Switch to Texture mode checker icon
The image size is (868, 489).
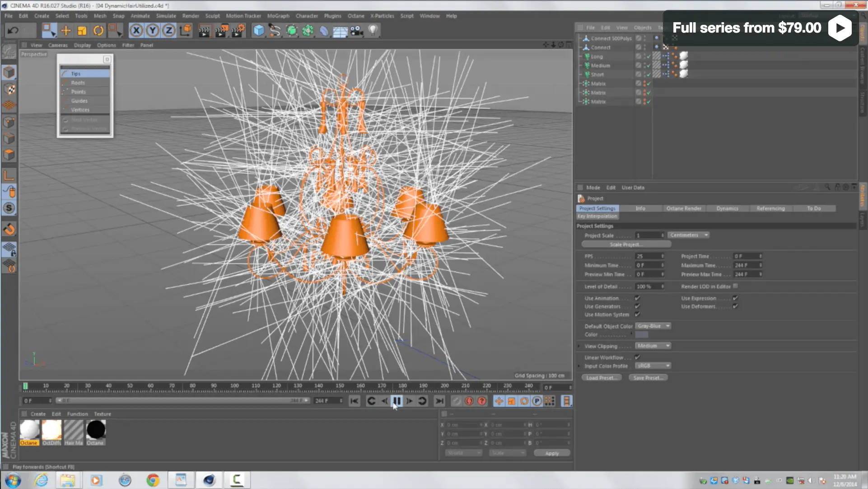pyautogui.click(x=9, y=89)
